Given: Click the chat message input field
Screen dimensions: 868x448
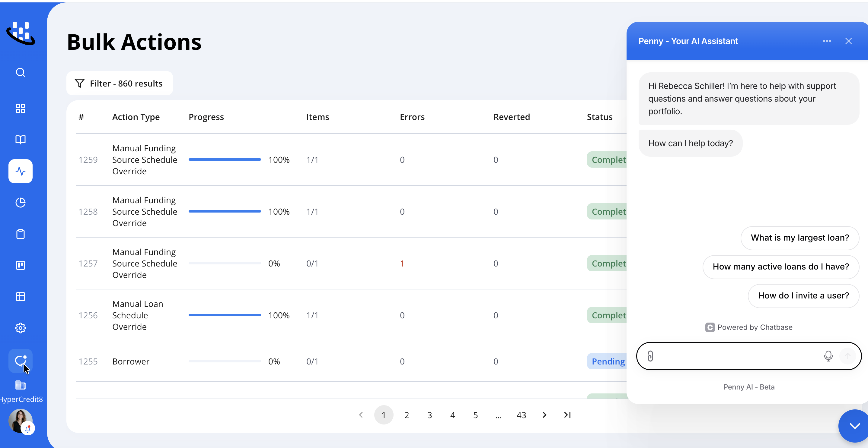Looking at the screenshot, I should pyautogui.click(x=741, y=356).
